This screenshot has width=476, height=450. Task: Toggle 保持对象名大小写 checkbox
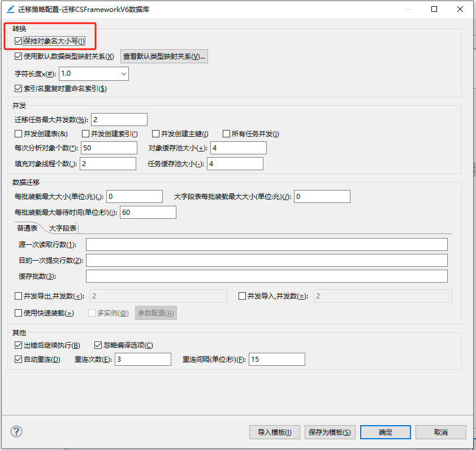pos(19,41)
